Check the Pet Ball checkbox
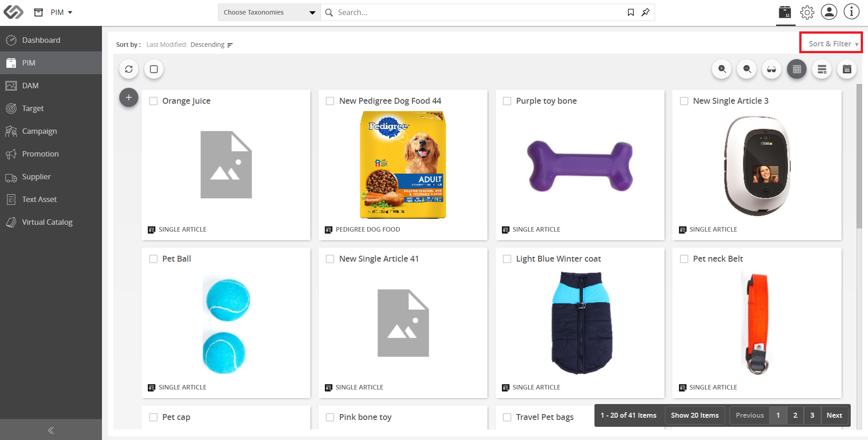The image size is (868, 440). pyautogui.click(x=153, y=259)
